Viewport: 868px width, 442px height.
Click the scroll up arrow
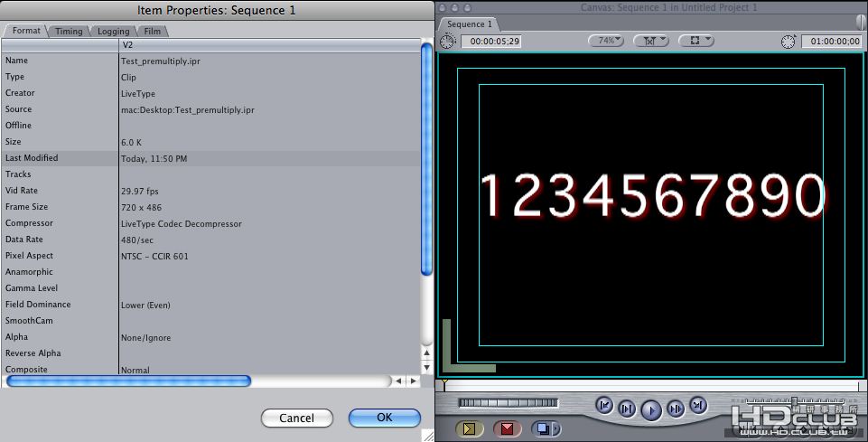pyautogui.click(x=426, y=353)
